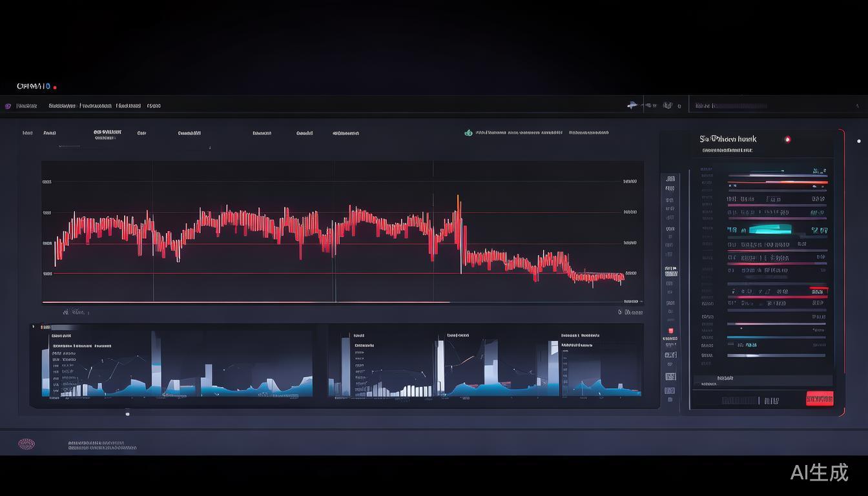Viewport: 868px width, 496px height.
Task: Click the topmost icon in the vertical toolbar
Action: point(670,178)
